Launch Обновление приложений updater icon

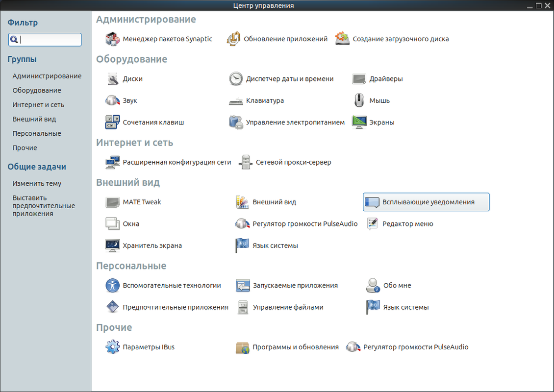pos(233,39)
